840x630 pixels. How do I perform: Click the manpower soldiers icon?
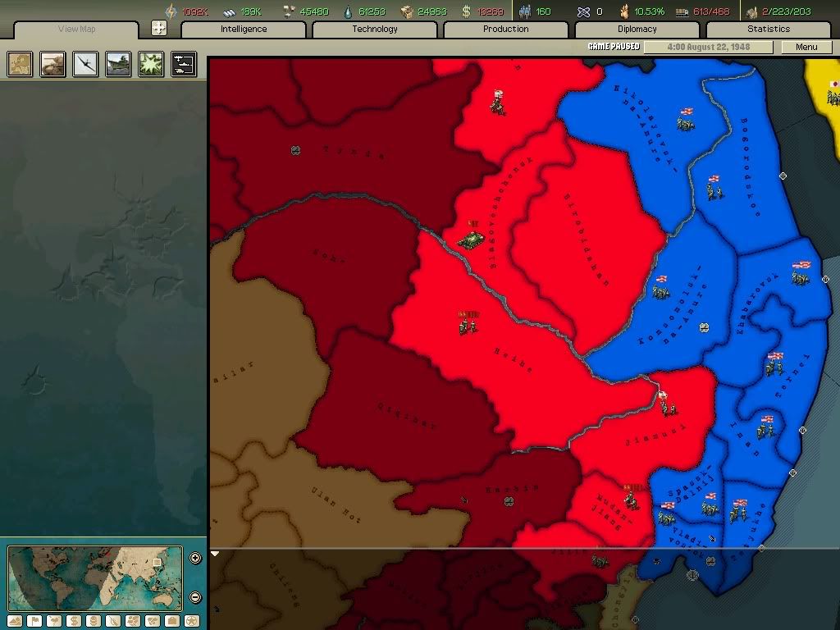[x=525, y=11]
